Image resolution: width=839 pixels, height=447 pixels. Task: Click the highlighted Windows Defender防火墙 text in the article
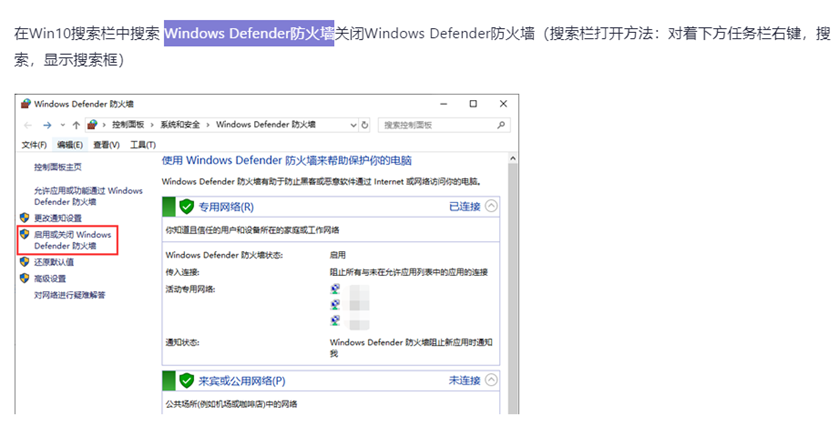[x=249, y=33]
